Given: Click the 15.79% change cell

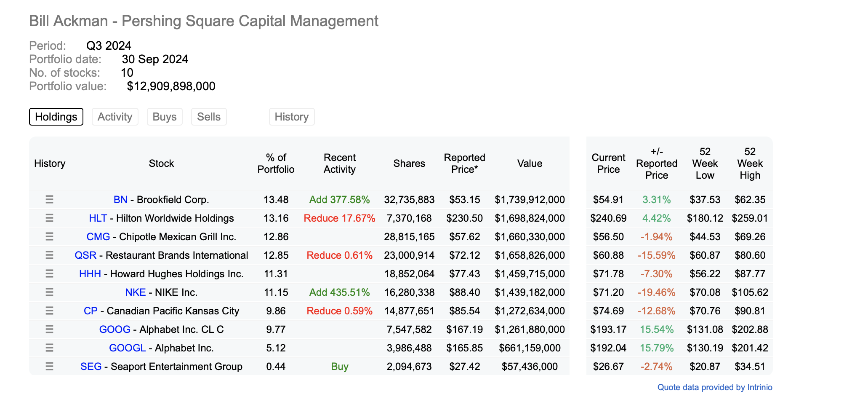Looking at the screenshot, I should coord(657,348).
